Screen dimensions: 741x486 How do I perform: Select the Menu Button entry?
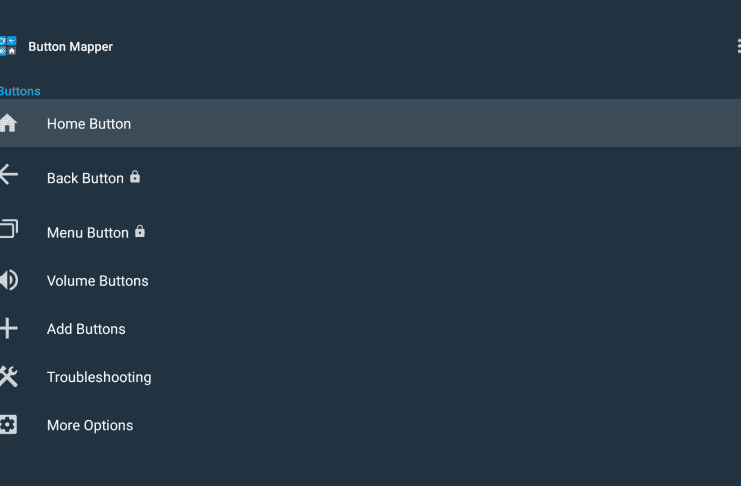(370, 232)
